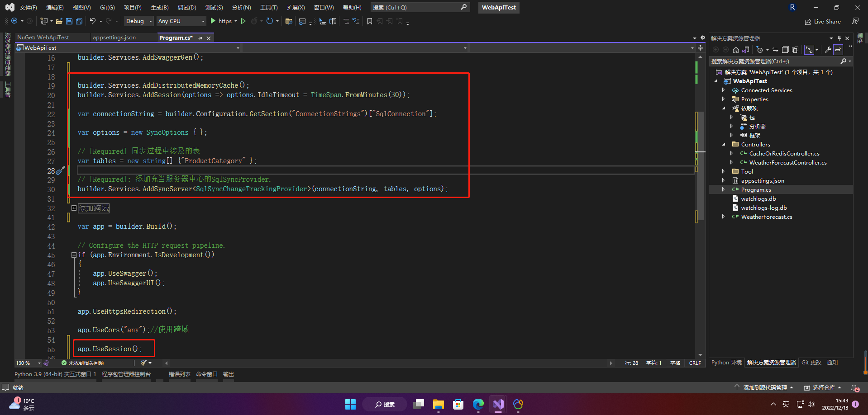Image resolution: width=868 pixels, height=415 pixels.
Task: Open the 工具(T) tools menu
Action: click(x=269, y=8)
